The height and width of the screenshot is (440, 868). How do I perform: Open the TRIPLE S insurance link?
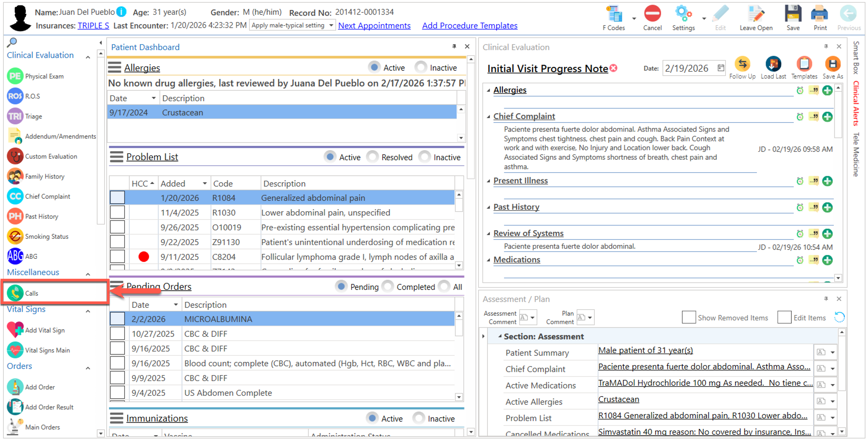click(x=93, y=26)
